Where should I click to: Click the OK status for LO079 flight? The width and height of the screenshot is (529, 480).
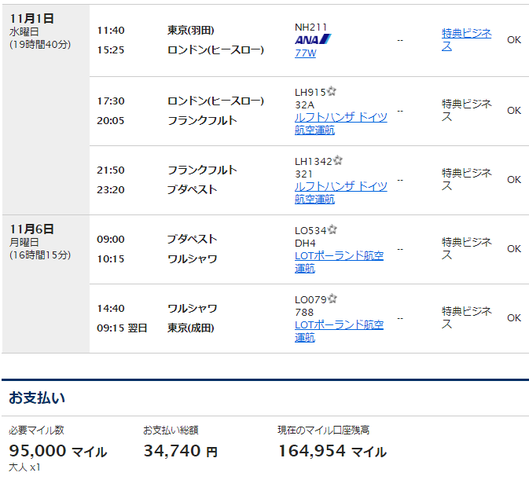[x=514, y=318]
